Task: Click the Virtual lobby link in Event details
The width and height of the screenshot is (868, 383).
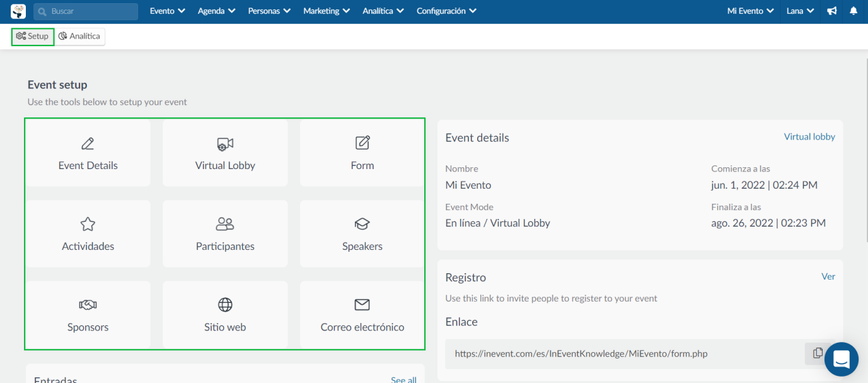Action: 809,137
